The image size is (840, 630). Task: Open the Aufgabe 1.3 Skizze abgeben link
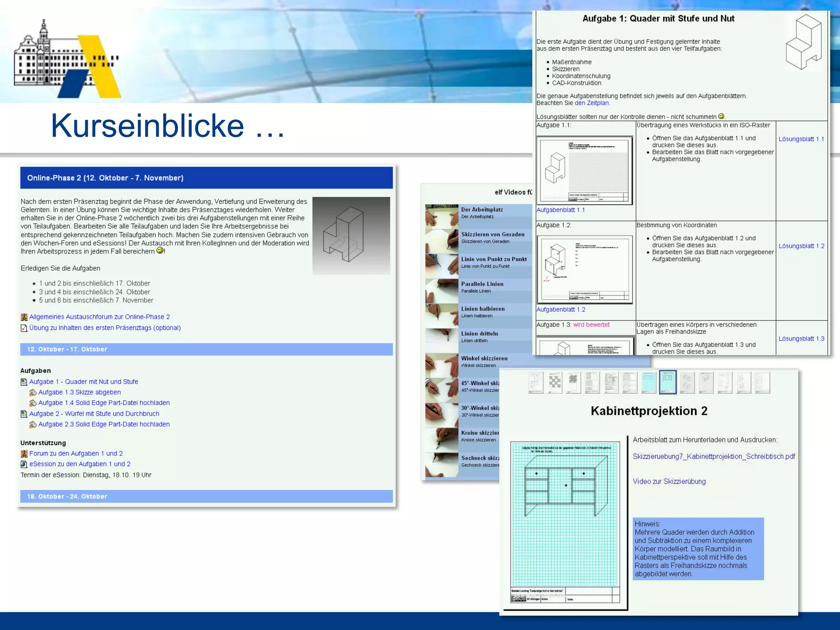click(80, 393)
